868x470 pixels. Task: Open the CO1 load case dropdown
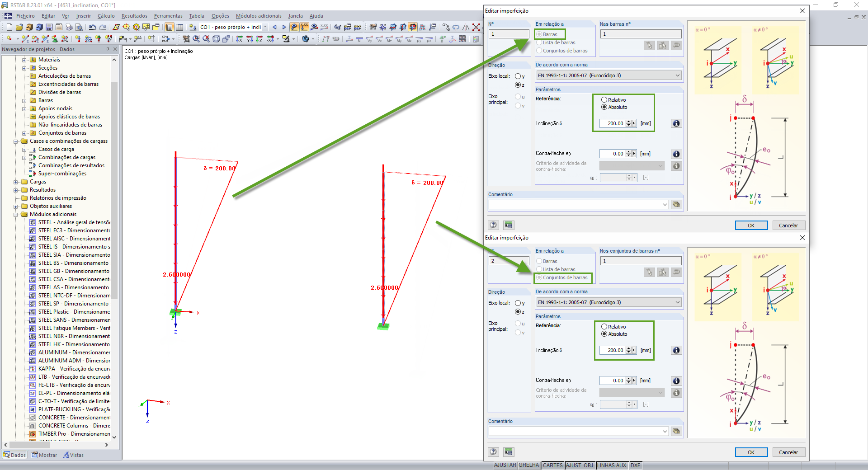pos(265,27)
